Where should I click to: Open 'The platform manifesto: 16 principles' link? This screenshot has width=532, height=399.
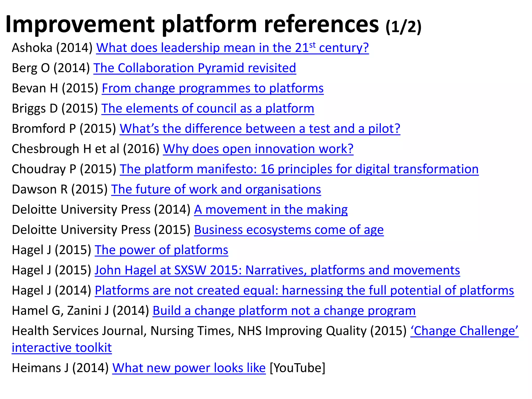(299, 169)
